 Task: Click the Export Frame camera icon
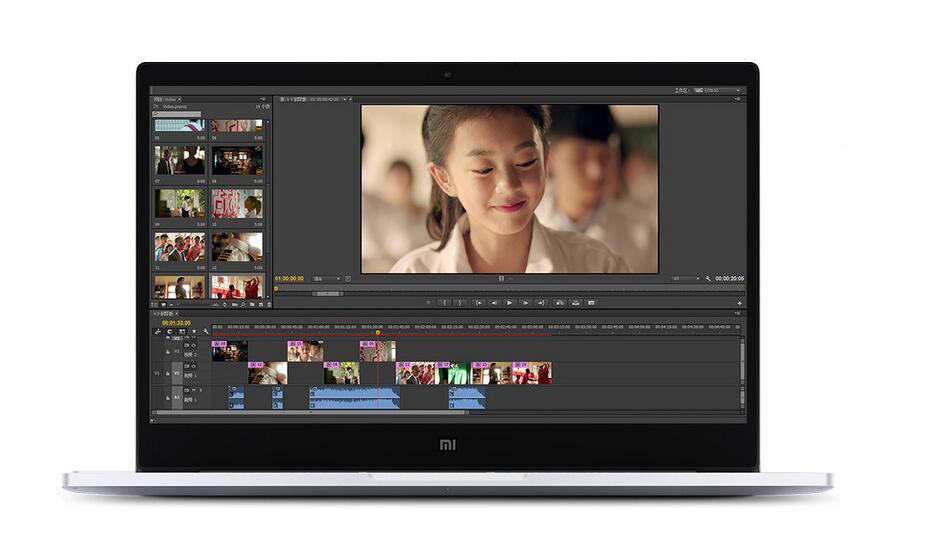(x=591, y=302)
